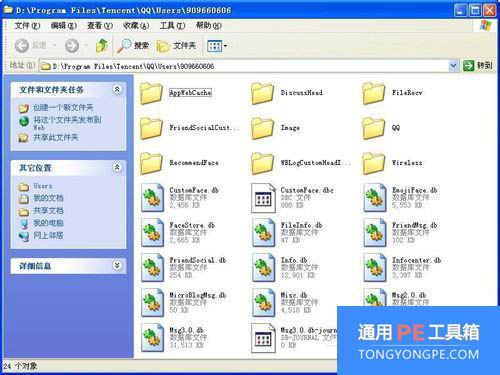Open the 查看(V) menu

(x=100, y=26)
